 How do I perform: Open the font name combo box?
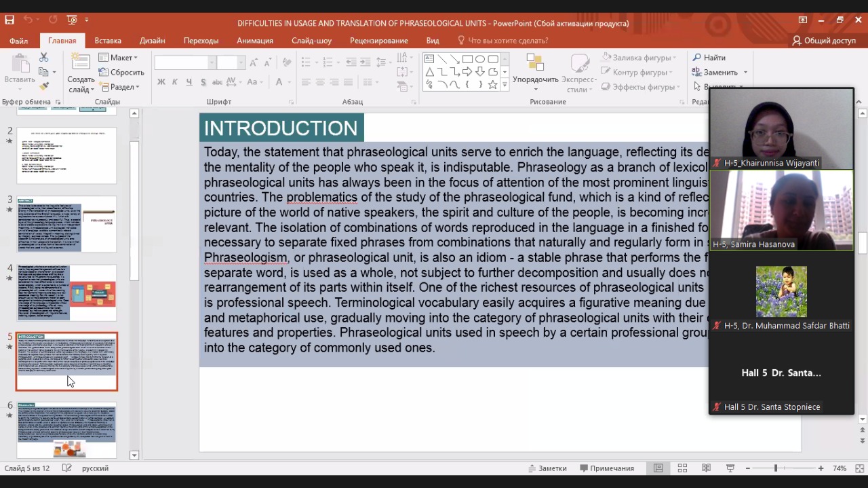[x=184, y=62]
